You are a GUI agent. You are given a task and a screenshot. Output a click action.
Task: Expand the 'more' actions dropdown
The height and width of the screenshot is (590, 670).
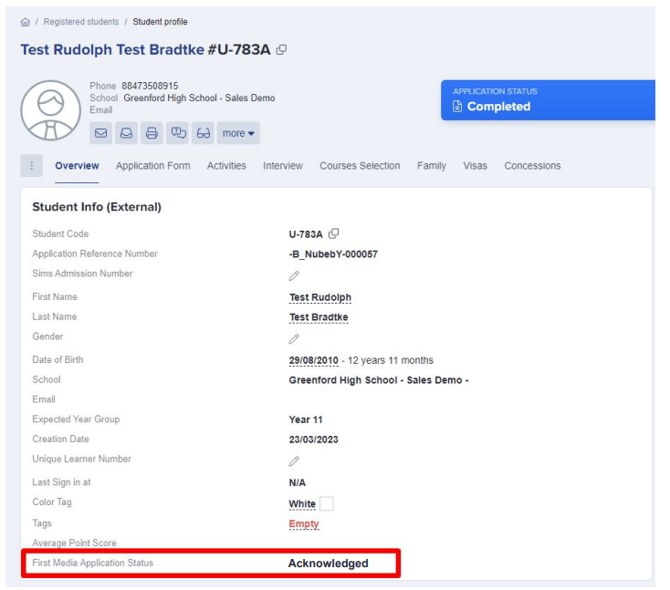[239, 133]
